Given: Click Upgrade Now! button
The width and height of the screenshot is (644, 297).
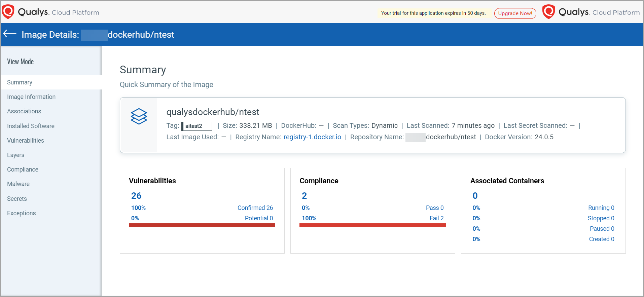Looking at the screenshot, I should click(515, 13).
